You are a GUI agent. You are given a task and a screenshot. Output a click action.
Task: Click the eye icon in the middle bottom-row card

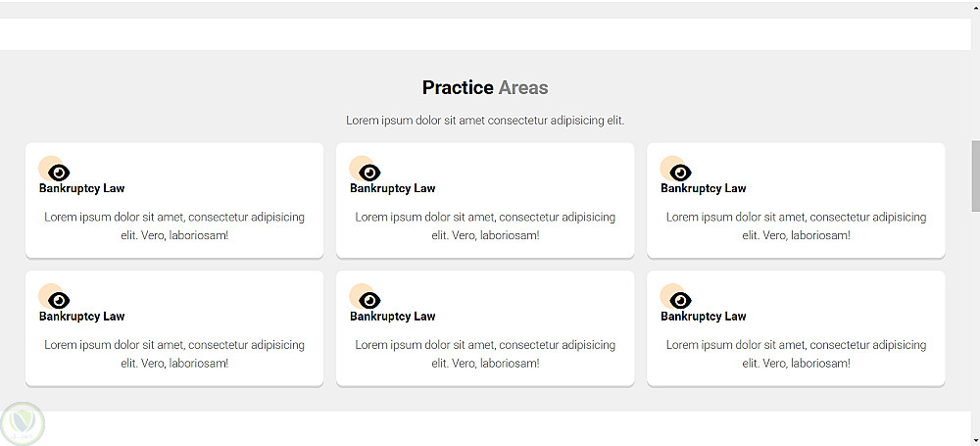click(369, 300)
